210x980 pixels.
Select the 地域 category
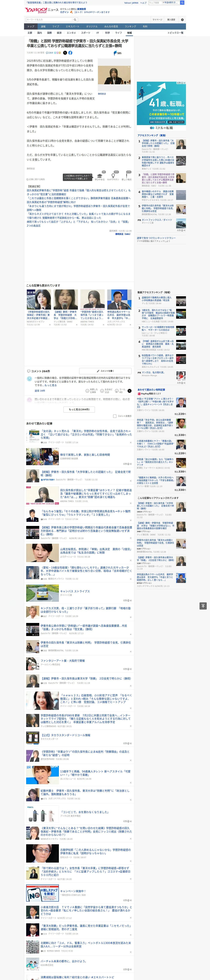(129, 33)
